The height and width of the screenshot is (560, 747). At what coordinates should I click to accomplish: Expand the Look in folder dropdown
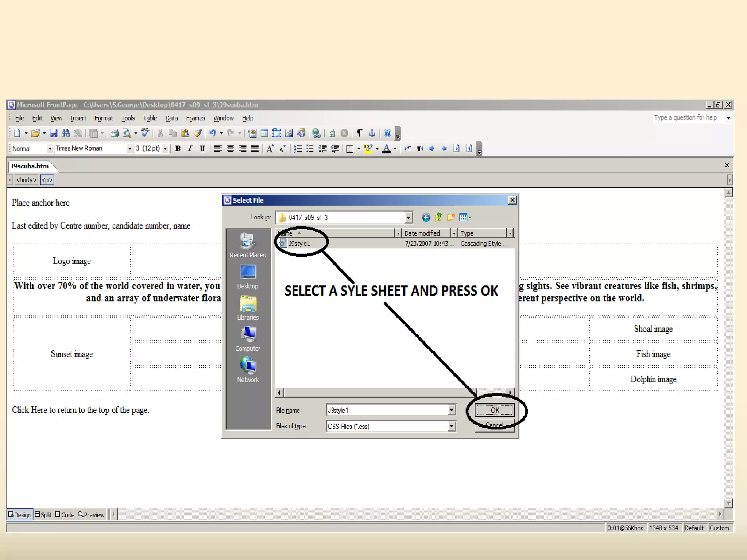point(408,218)
